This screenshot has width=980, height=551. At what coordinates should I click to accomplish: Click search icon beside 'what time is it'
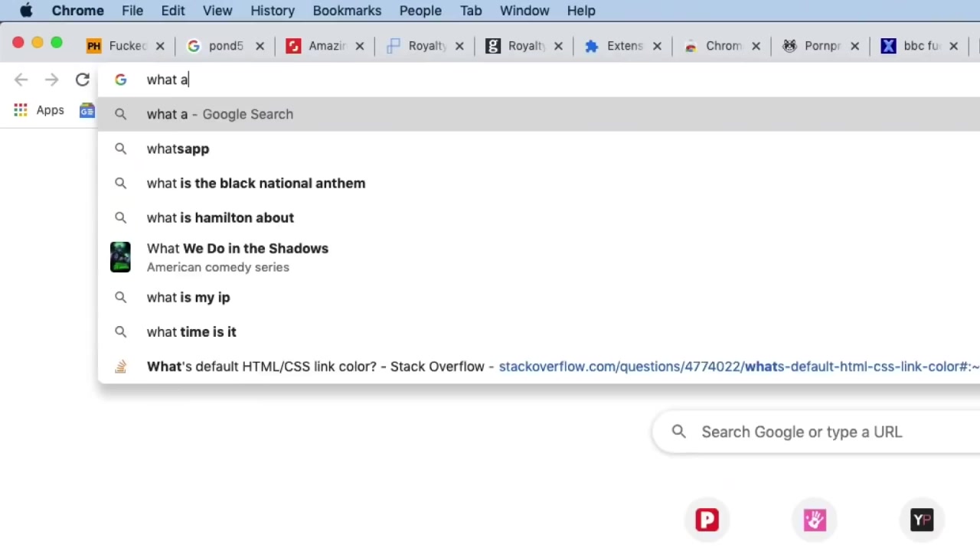tap(120, 331)
